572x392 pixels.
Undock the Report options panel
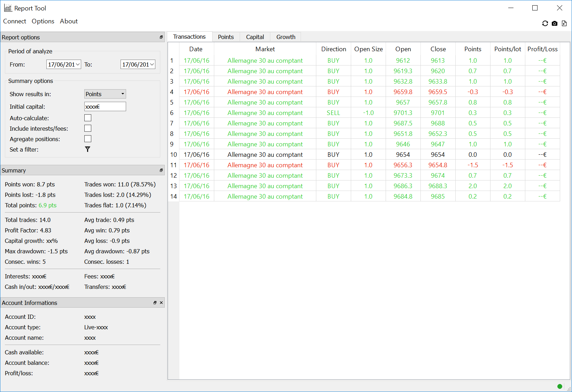coord(161,37)
